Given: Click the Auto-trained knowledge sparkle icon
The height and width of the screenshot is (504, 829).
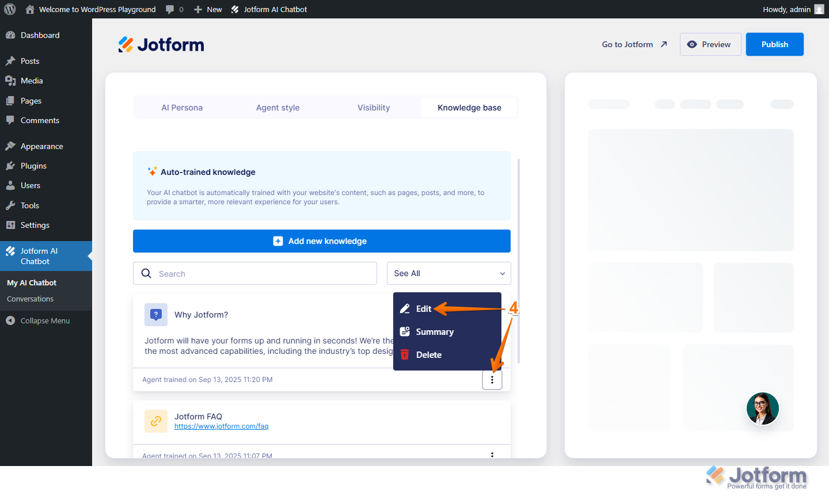Looking at the screenshot, I should [153, 171].
